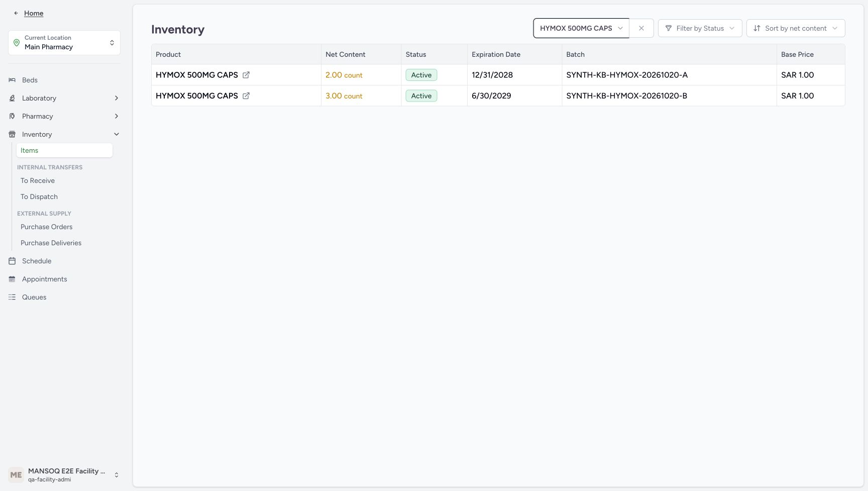Click the sort arrows icon

click(757, 28)
